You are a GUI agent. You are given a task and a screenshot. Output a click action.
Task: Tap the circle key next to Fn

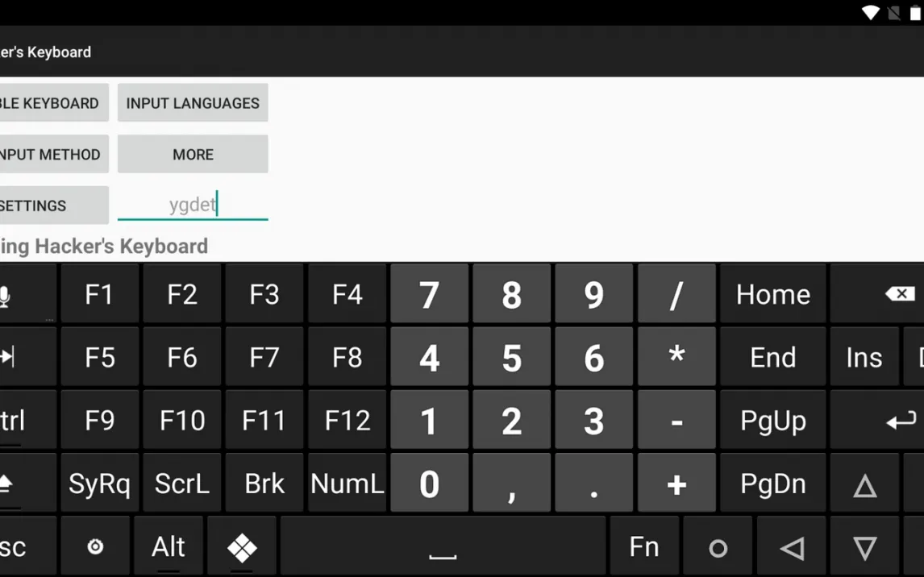coord(718,547)
